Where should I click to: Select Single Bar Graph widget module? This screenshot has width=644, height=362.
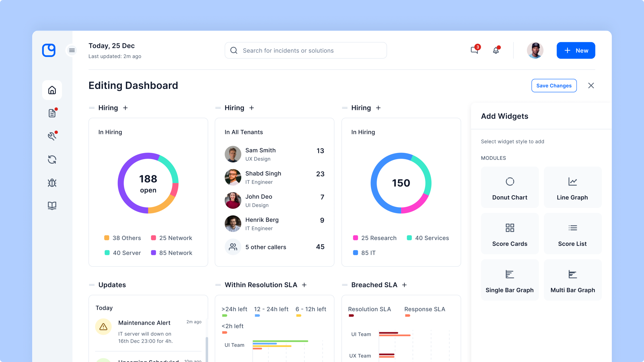510,280
